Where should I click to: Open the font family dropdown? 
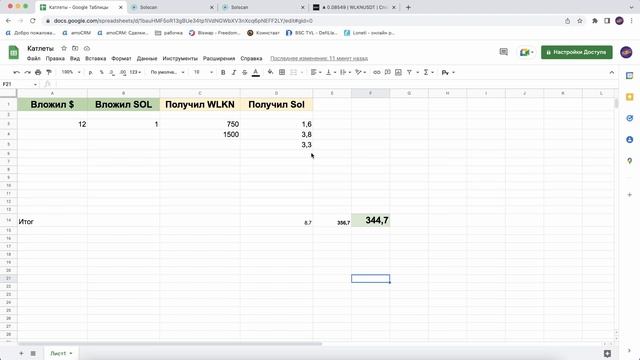point(167,72)
